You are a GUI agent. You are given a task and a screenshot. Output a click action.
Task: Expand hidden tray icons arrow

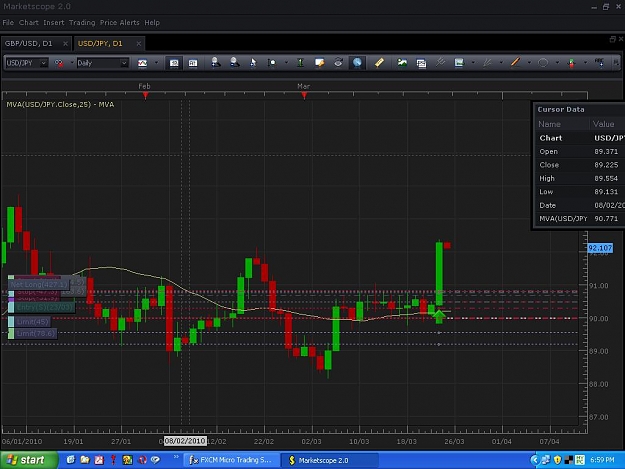tap(534, 460)
